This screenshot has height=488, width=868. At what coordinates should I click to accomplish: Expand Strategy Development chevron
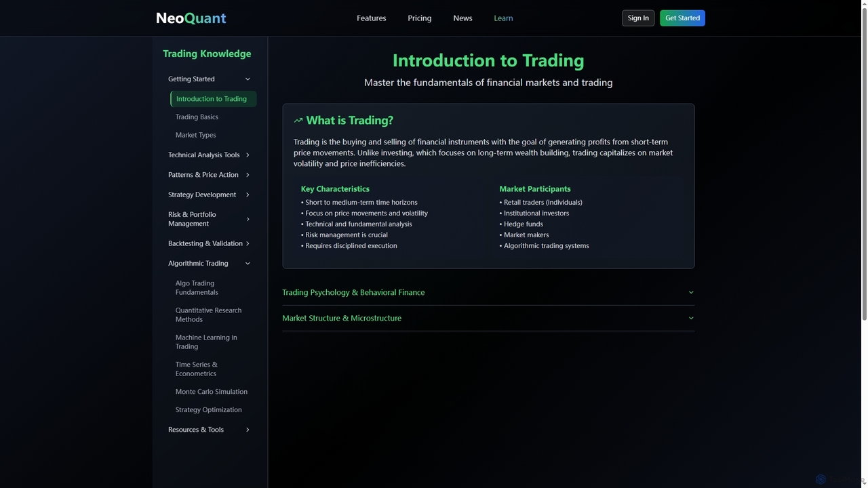248,195
